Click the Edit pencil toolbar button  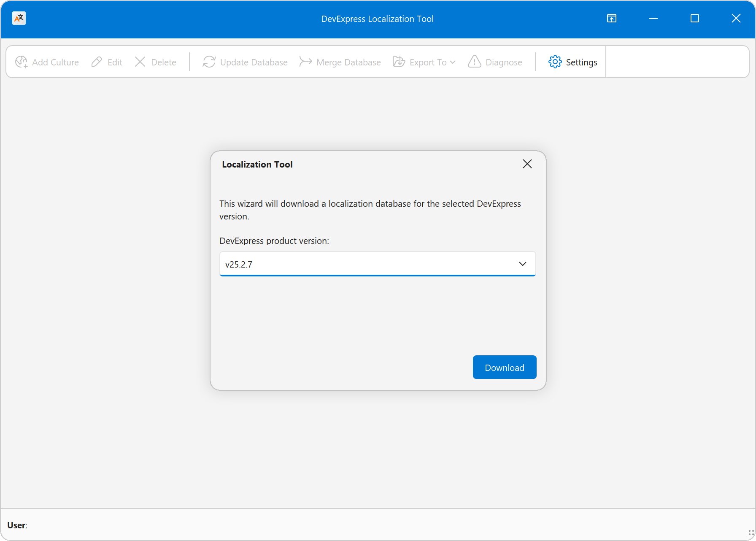pos(107,62)
